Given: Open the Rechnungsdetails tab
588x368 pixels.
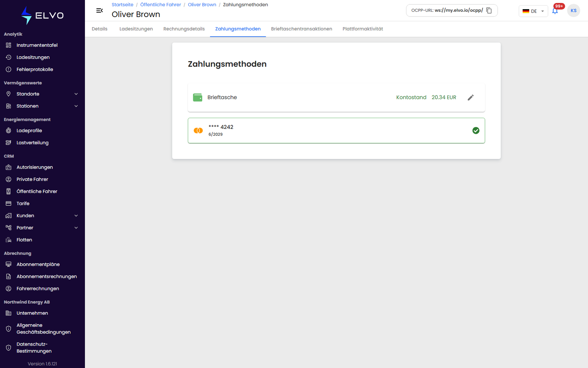Looking at the screenshot, I should click(x=184, y=29).
